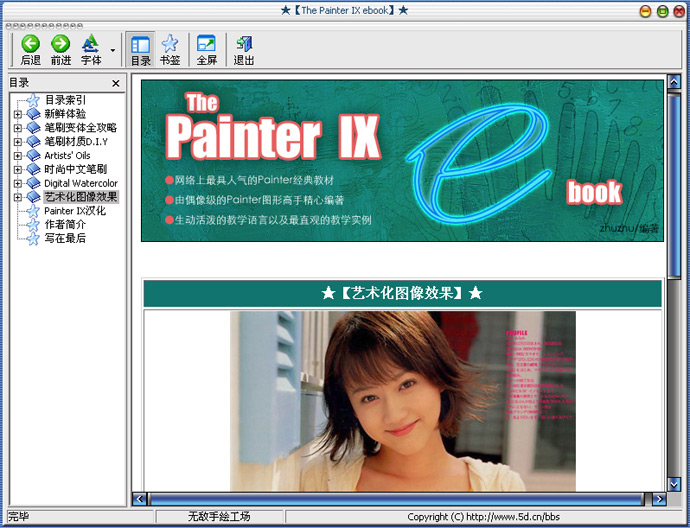
Task: Select the 艺术化图像效果 chapter
Action: 81,197
